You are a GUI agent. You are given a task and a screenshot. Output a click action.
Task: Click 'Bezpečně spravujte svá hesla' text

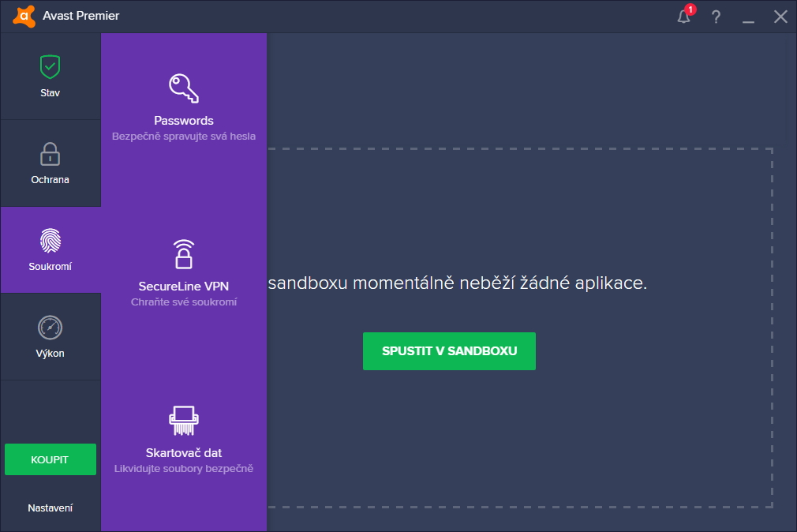[184, 137]
